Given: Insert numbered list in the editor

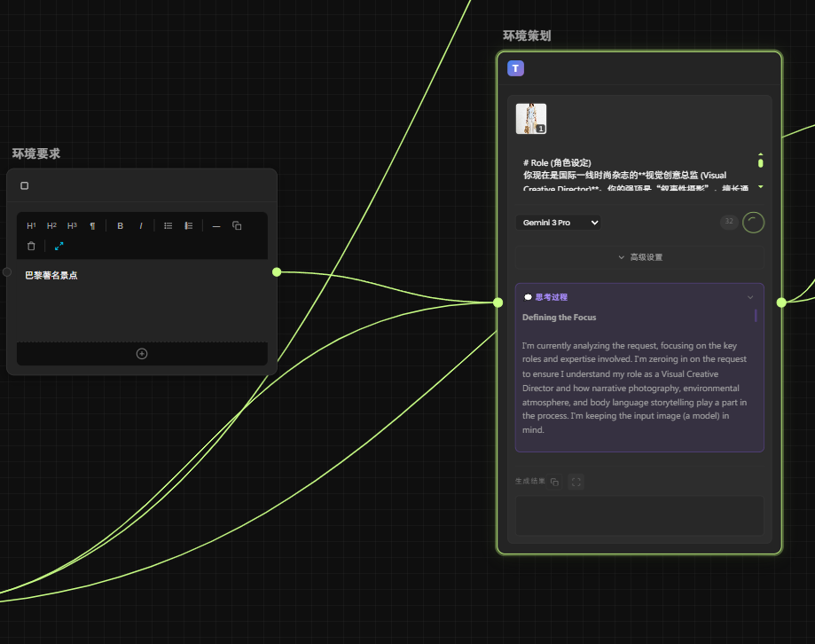Looking at the screenshot, I should [189, 226].
